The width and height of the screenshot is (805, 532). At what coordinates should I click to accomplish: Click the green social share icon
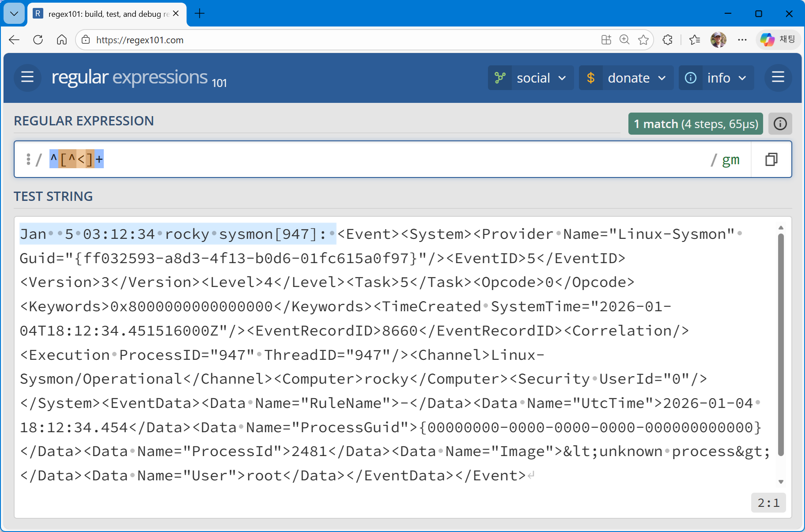(x=499, y=77)
